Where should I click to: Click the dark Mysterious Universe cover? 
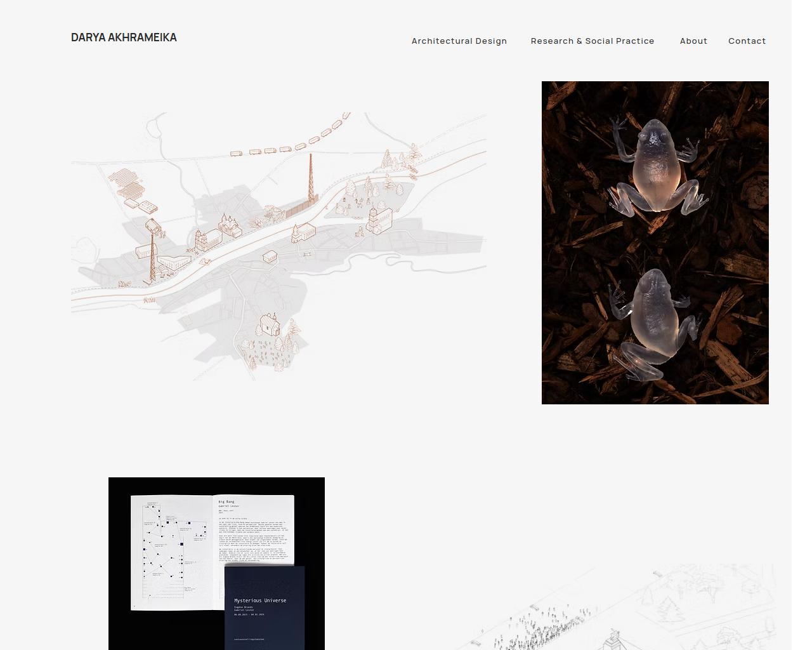(x=265, y=606)
